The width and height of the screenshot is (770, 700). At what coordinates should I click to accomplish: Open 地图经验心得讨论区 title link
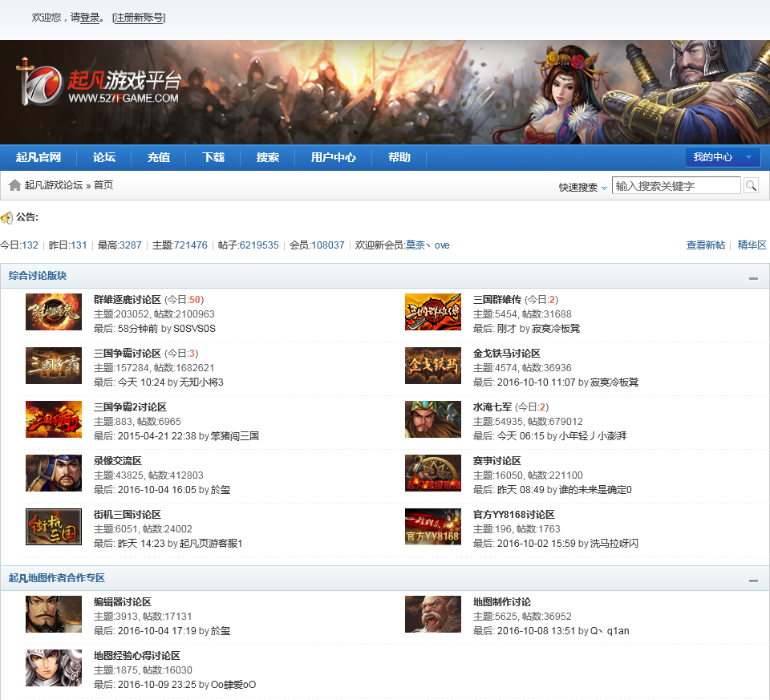(137, 656)
